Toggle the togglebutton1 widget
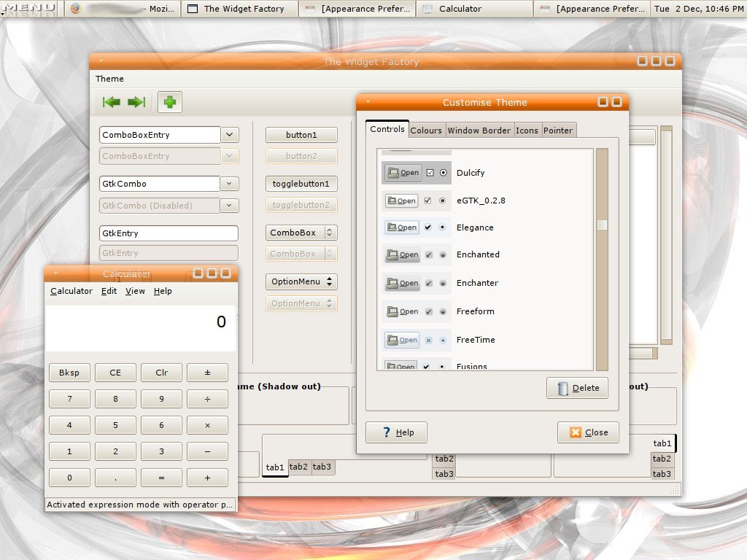Viewport: 747px width, 560px height. pyautogui.click(x=301, y=183)
